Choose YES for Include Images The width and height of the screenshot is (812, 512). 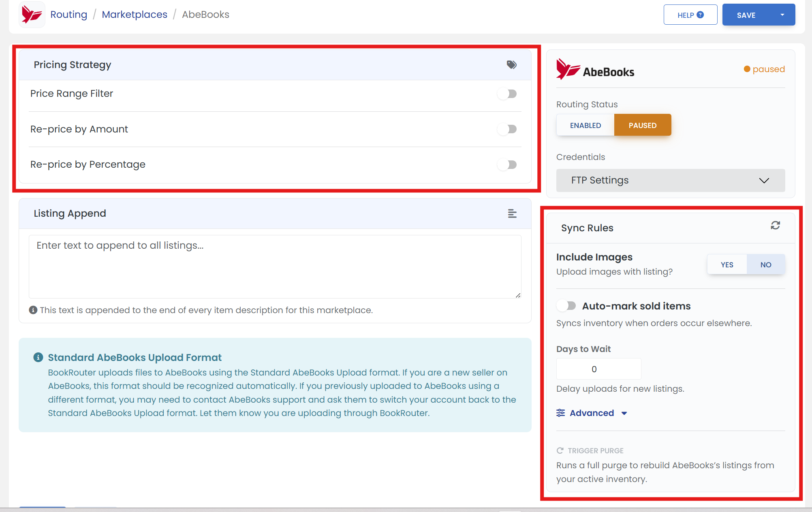click(x=727, y=265)
